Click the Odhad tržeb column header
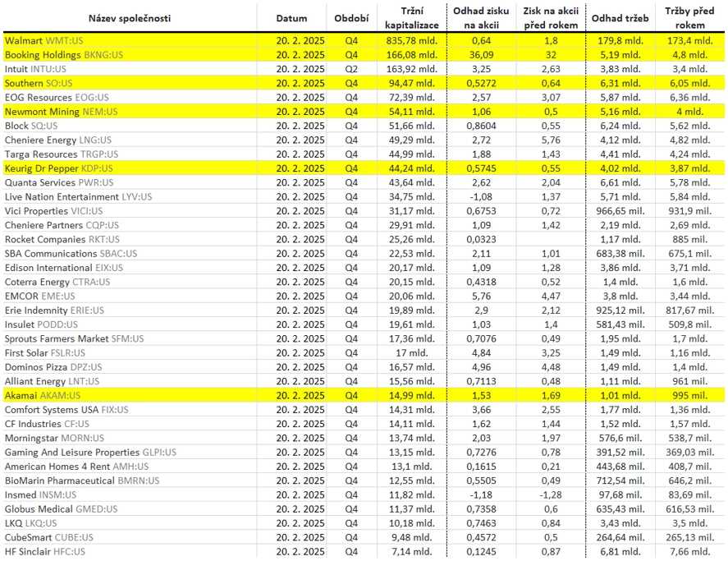 620,18
